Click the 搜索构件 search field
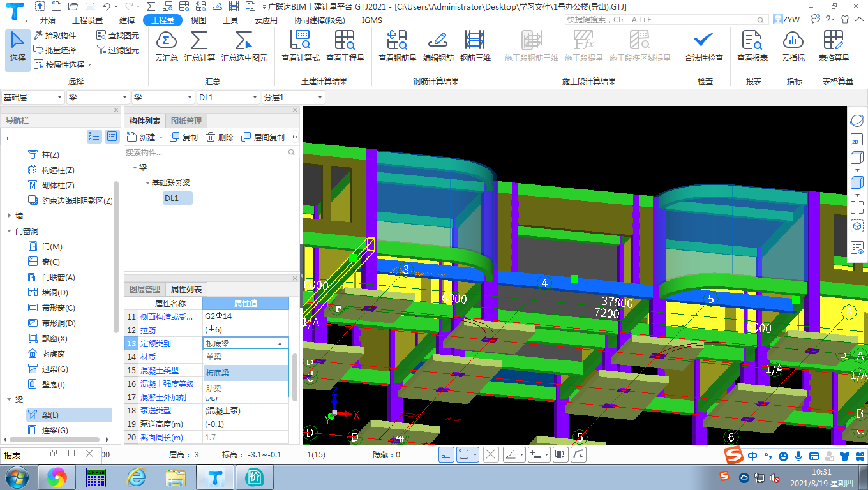 coord(211,152)
